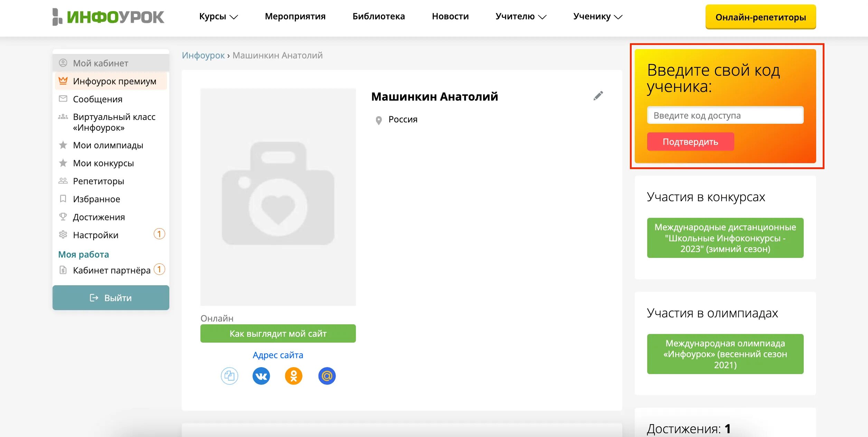Upload photo via camera placeholder
Screen dimensions: 868x437
[278, 196]
